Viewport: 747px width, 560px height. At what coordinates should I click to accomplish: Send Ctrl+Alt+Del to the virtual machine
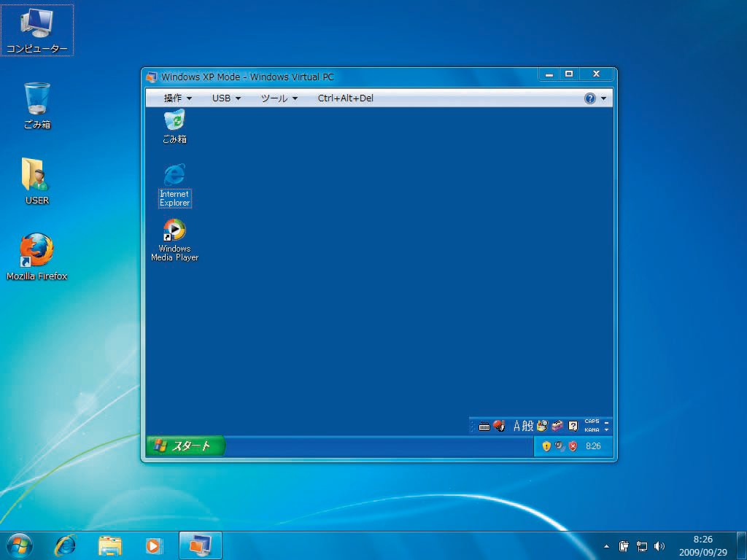pyautogui.click(x=345, y=98)
